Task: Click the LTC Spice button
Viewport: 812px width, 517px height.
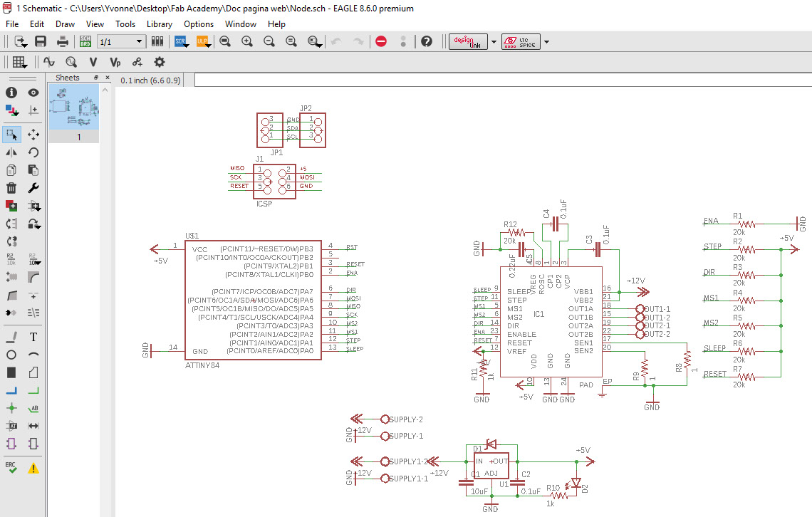Action: pos(521,41)
